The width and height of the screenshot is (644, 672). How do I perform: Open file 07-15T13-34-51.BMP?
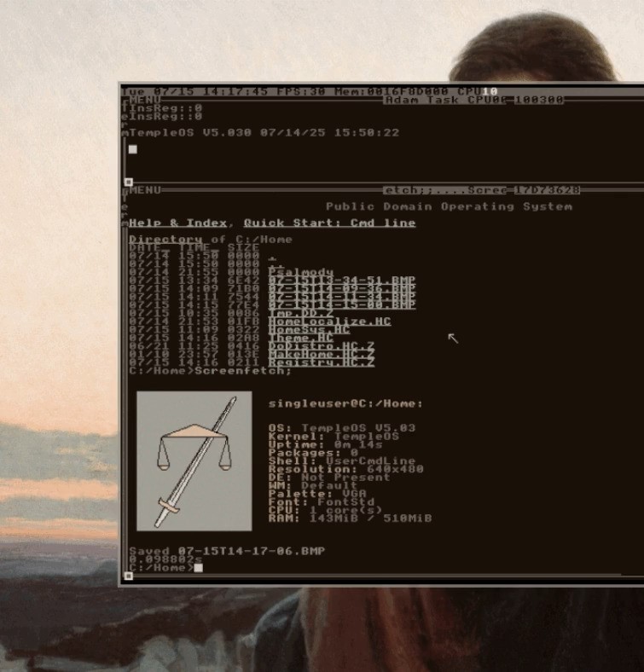[x=341, y=281]
